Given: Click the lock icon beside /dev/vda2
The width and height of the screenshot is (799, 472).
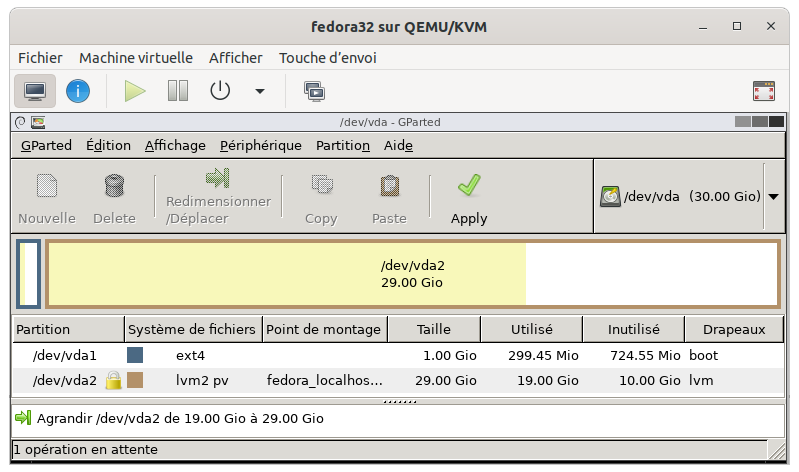Looking at the screenshot, I should (x=114, y=381).
